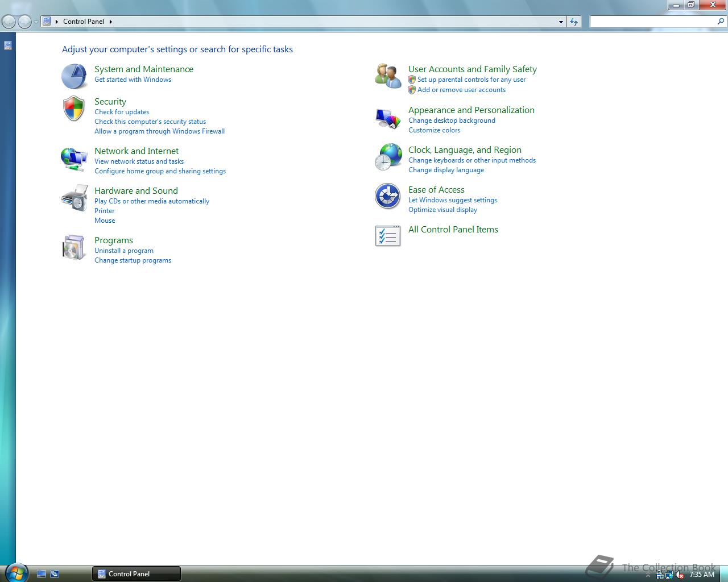
Task: Open the recent pages dropdown arrow
Action: 36,22
